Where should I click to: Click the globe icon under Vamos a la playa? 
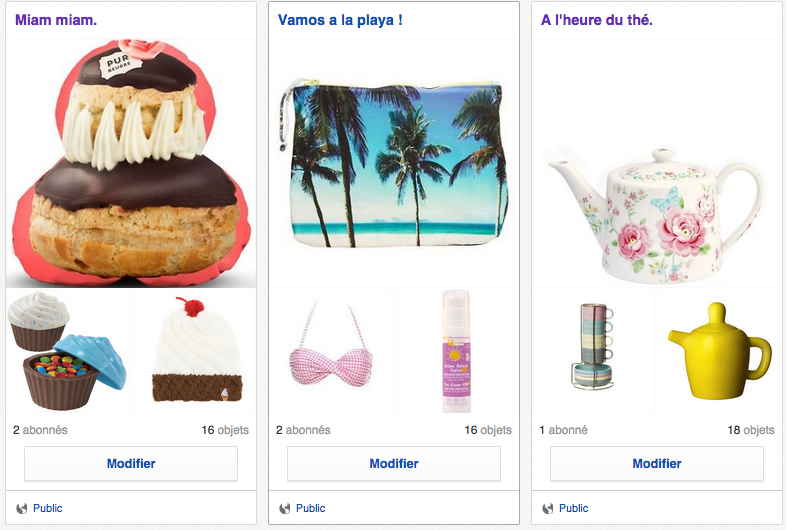(285, 508)
